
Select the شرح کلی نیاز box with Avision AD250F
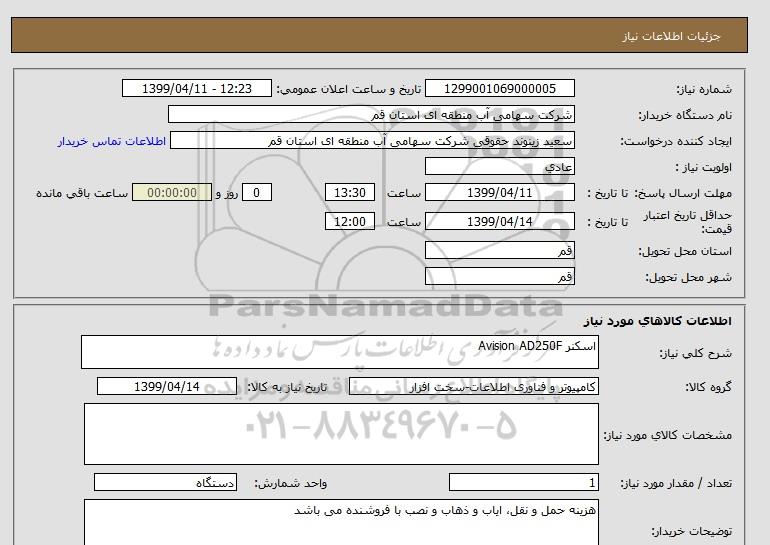coord(340,352)
